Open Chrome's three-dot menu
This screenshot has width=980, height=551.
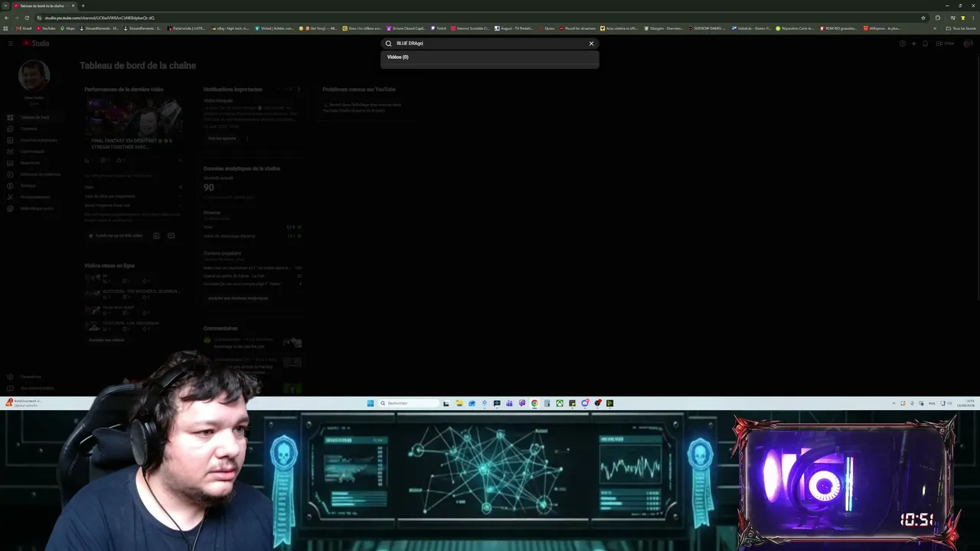[x=974, y=18]
